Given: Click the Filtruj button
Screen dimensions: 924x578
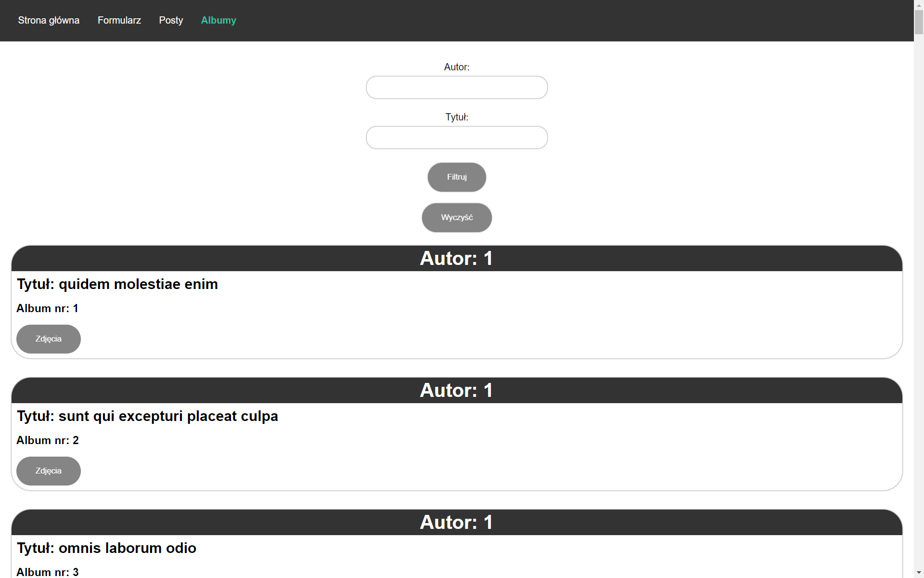Looking at the screenshot, I should coord(457,177).
